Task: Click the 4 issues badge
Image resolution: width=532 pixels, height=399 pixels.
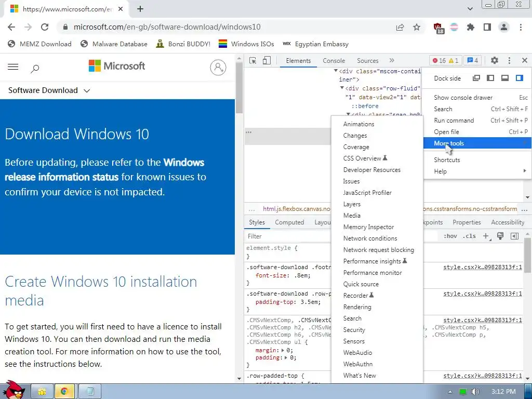Action: (x=472, y=60)
